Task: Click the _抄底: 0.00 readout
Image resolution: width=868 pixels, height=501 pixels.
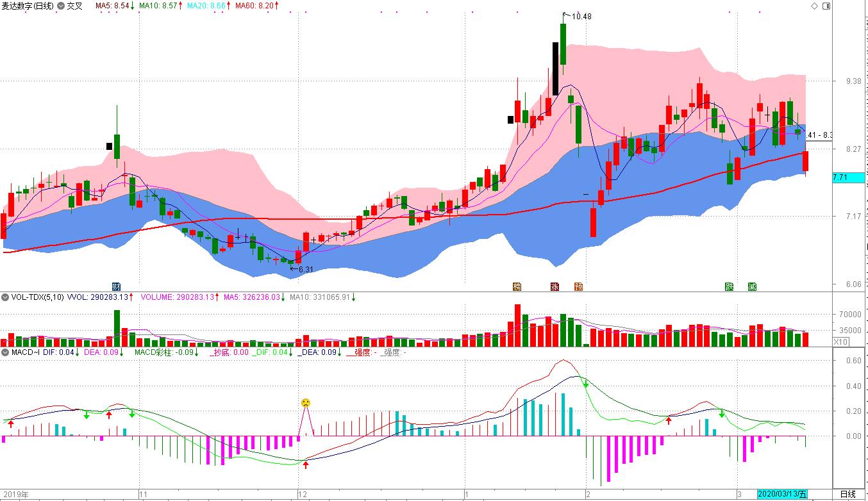Action: pyautogui.click(x=229, y=352)
